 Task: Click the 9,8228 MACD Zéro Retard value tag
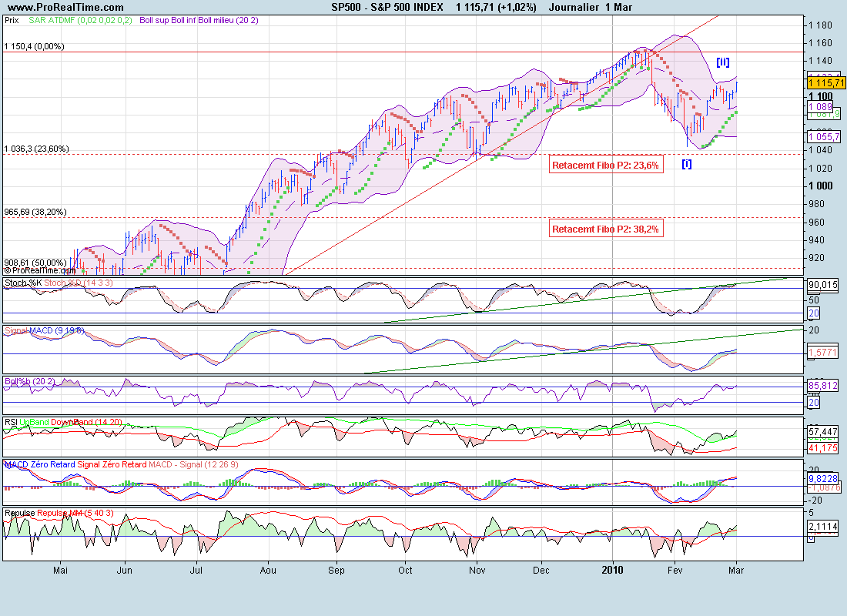822,478
